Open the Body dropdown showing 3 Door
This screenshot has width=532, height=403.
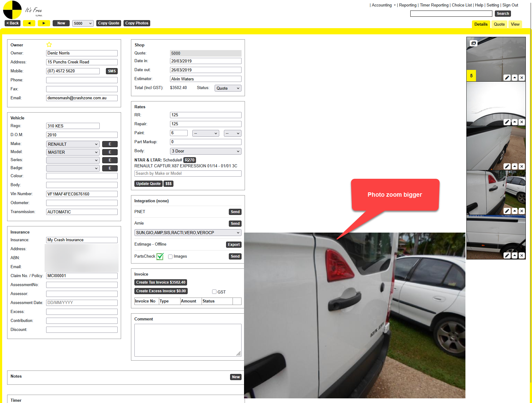206,151
